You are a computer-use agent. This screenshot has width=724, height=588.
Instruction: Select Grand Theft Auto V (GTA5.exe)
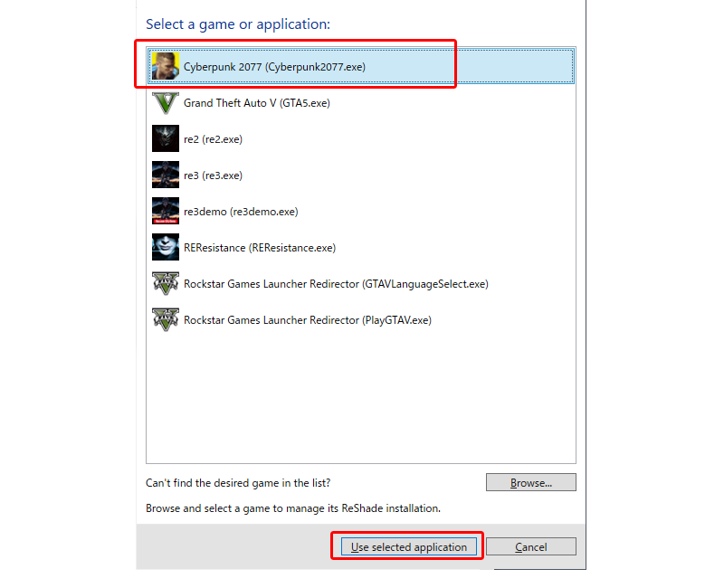coord(361,102)
